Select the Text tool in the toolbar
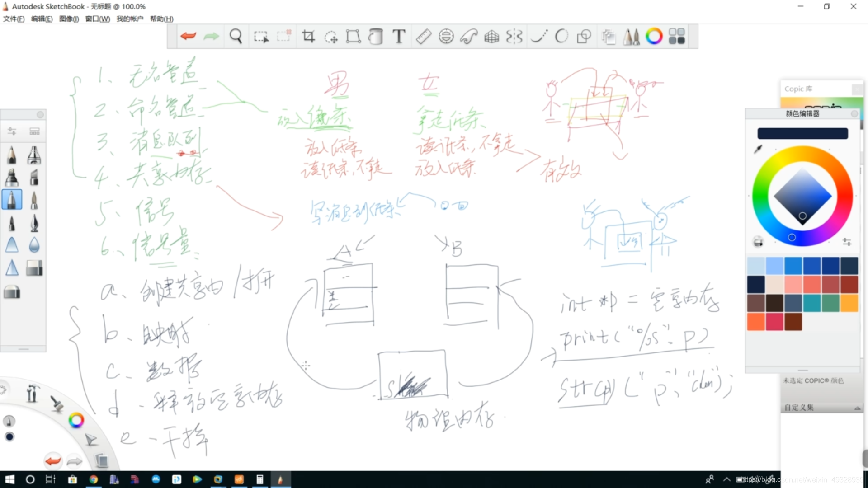 click(x=398, y=36)
